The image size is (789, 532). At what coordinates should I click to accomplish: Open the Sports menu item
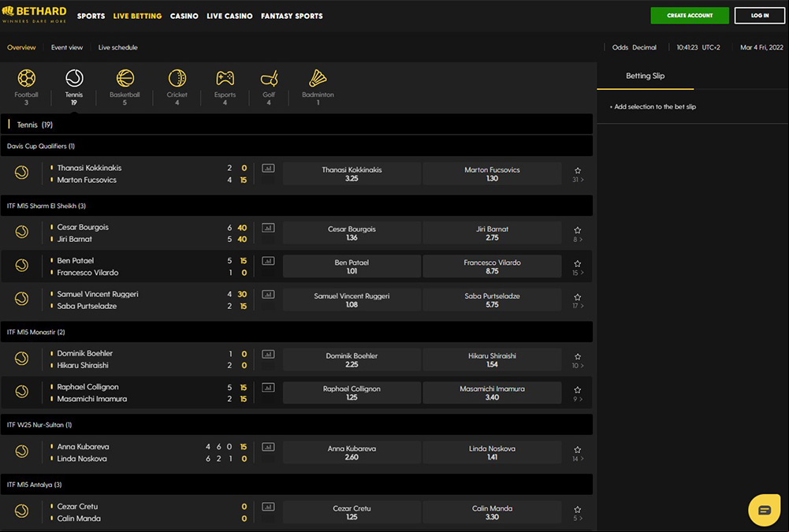(x=91, y=16)
